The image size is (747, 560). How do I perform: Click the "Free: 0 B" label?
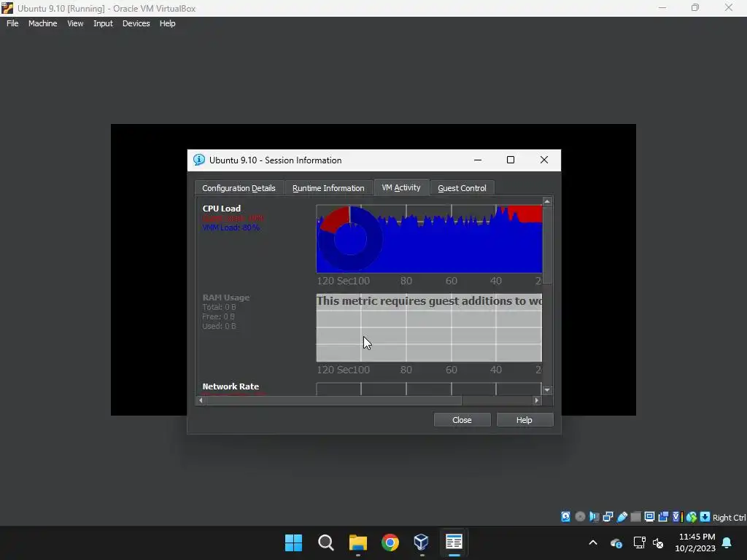point(218,316)
